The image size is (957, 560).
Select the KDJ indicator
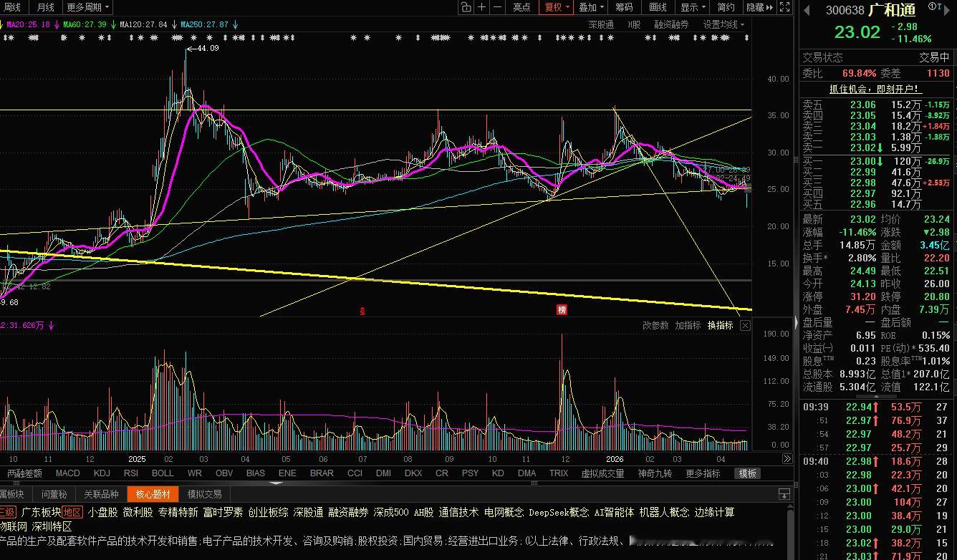click(102, 473)
